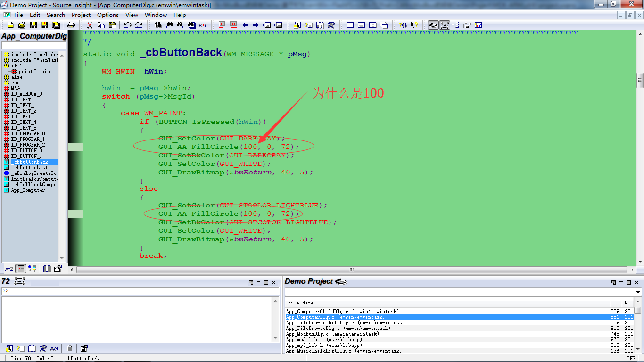Open the Project menu

(81, 15)
